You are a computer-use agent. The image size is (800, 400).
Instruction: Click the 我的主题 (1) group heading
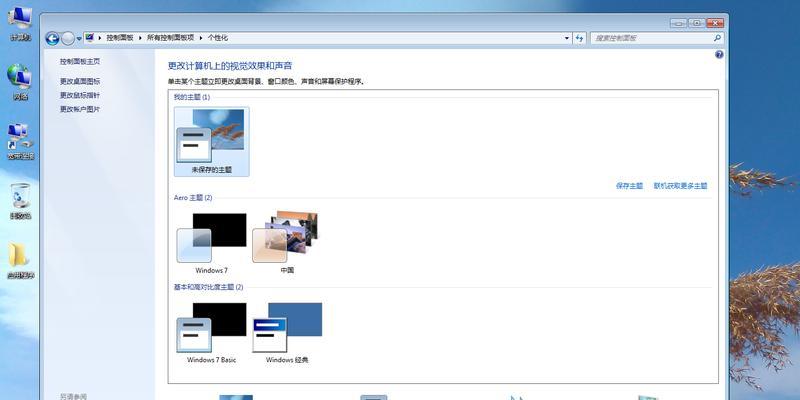coord(192,97)
